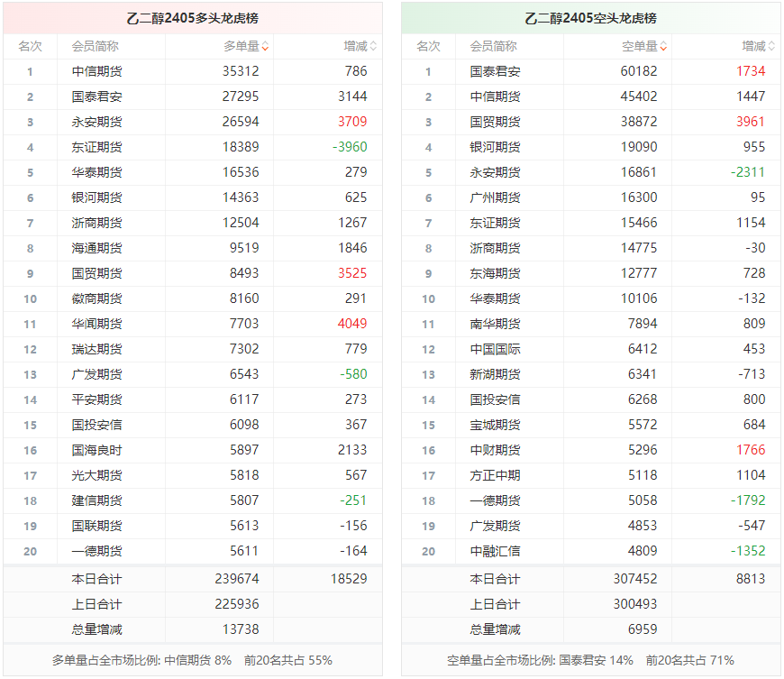Select 国投安信 in long ranking
Viewport: 784px width, 679px height.
coord(96,426)
